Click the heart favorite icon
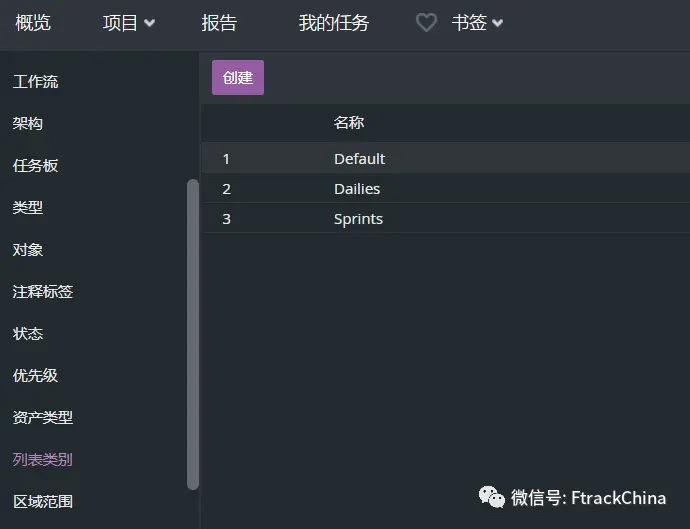Screen dimensions: 690x529 pyautogui.click(x=426, y=22)
